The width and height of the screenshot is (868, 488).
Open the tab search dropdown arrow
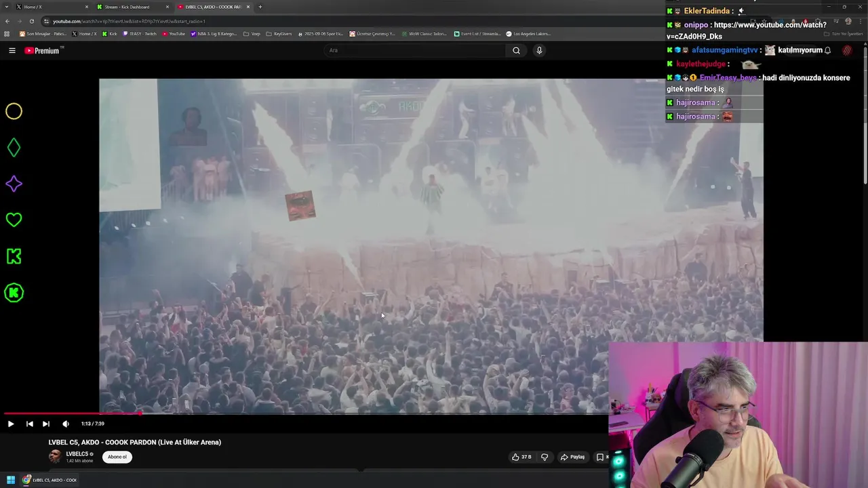coord(7,7)
